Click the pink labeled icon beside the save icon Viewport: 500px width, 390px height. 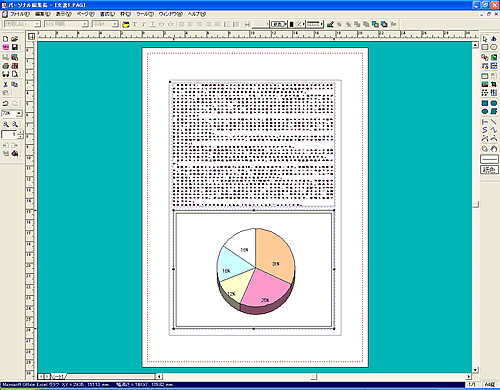coord(6,47)
